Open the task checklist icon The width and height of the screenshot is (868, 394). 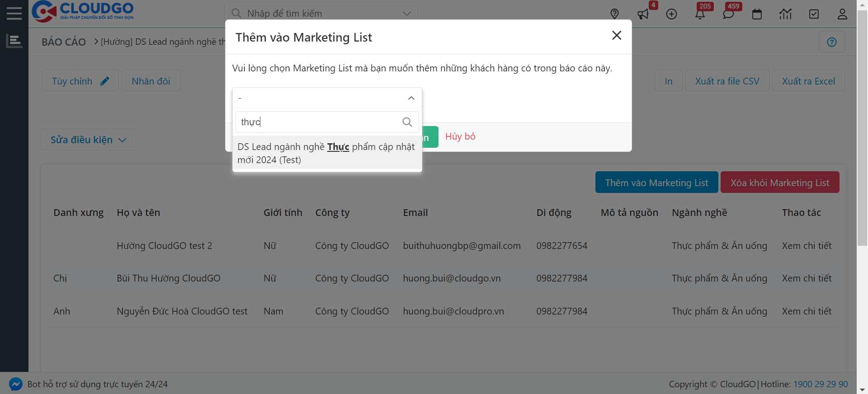(x=814, y=14)
